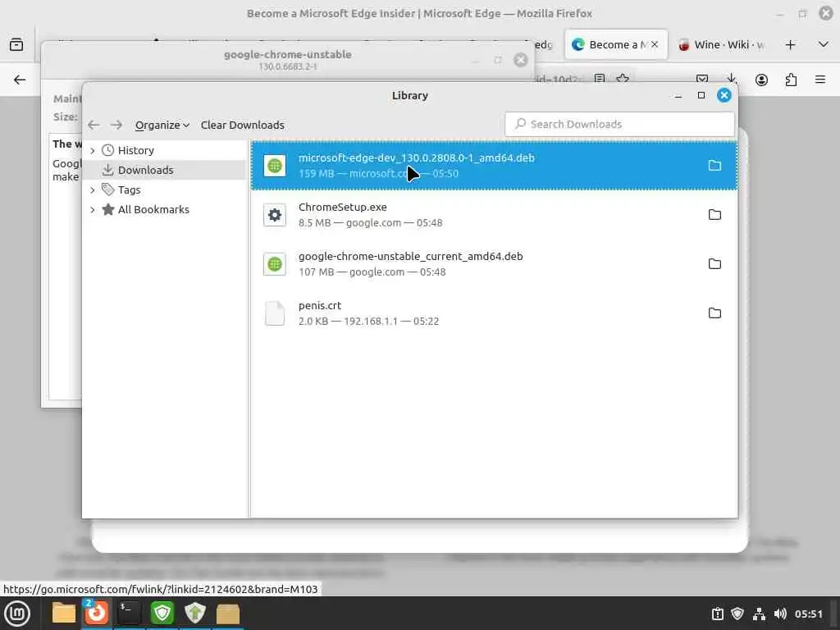The image size is (840, 630).
Task: Open the Organize dropdown menu
Action: (162, 125)
